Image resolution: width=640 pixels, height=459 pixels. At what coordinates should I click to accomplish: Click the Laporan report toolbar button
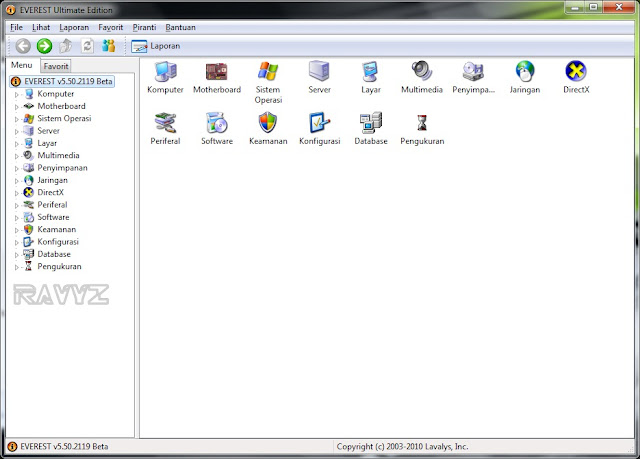click(x=156, y=46)
